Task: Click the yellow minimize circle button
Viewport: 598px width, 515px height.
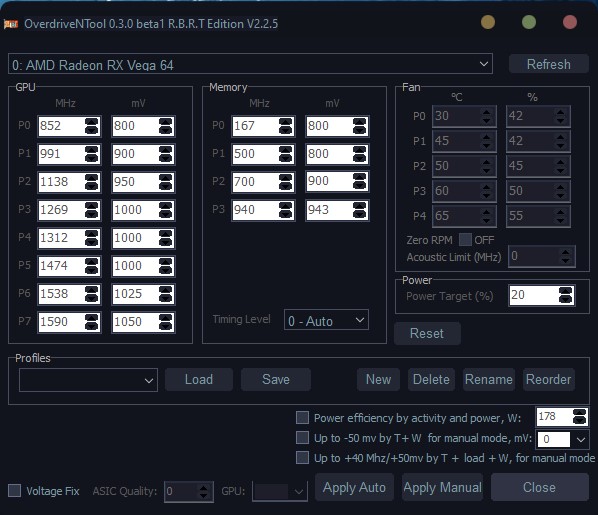Action: point(488,22)
